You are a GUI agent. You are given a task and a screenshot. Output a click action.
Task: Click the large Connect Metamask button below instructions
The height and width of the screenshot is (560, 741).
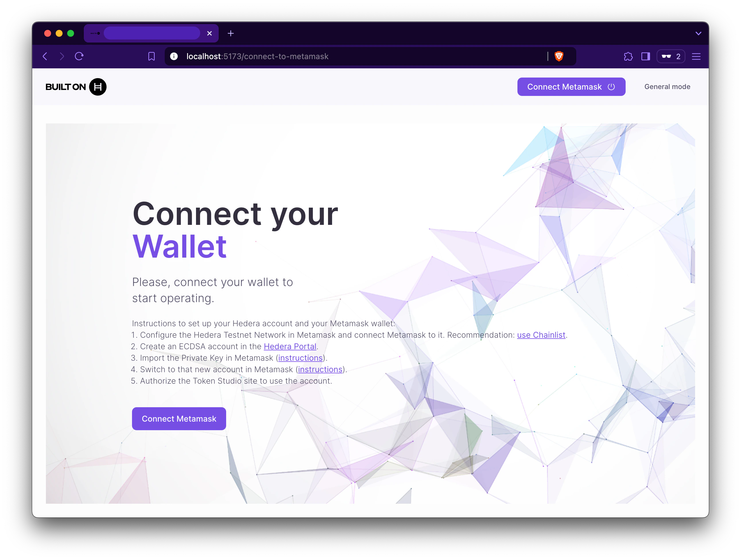[x=179, y=419]
